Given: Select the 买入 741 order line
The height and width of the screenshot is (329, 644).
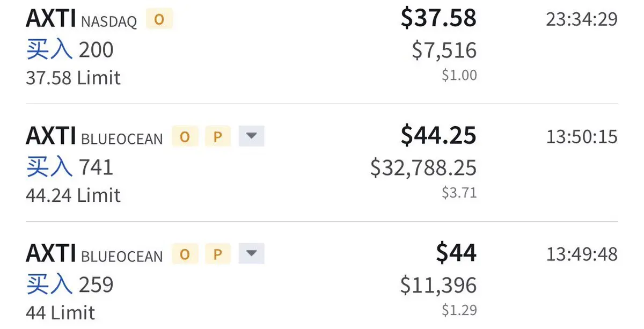Looking at the screenshot, I should click(70, 167).
